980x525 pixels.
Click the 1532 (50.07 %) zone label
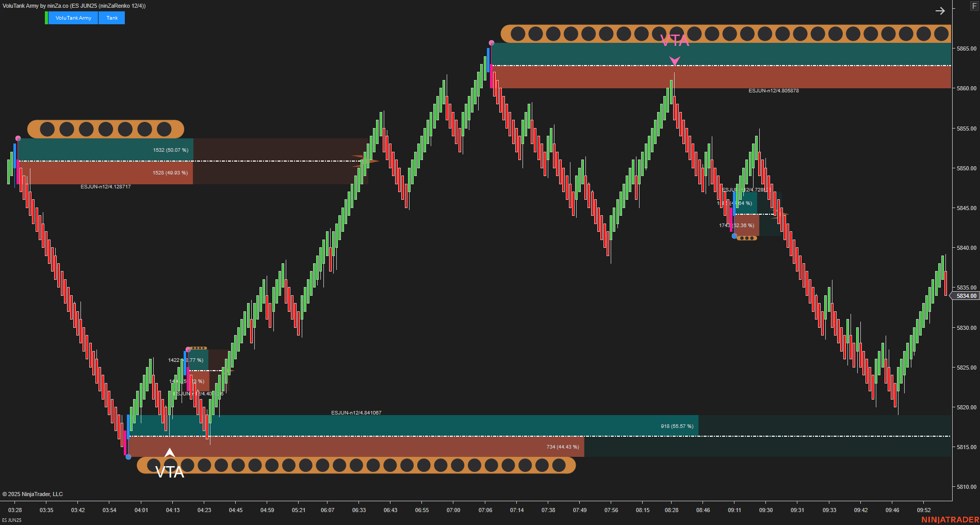click(x=171, y=151)
